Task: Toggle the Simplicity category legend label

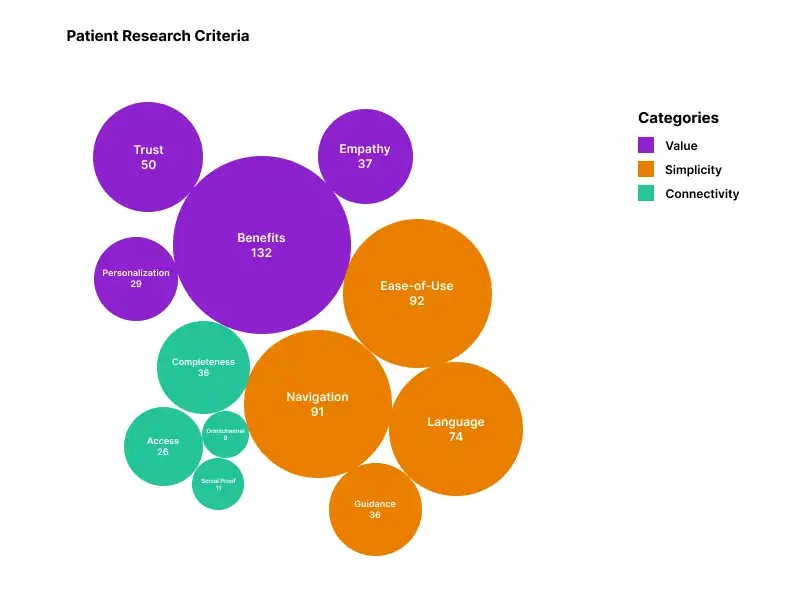Action: click(693, 170)
